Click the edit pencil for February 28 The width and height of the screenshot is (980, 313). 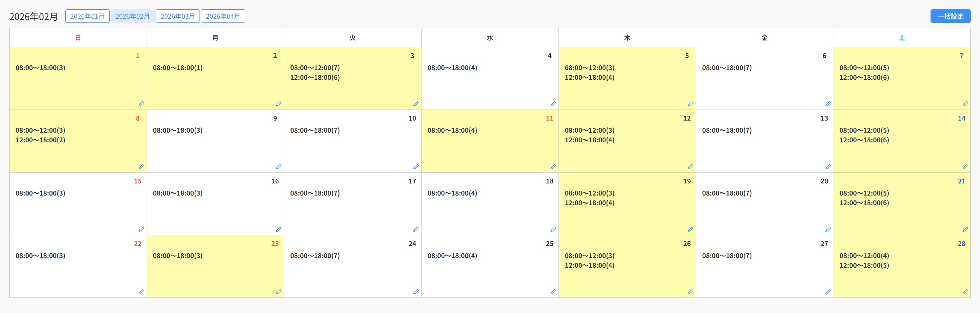(x=965, y=292)
